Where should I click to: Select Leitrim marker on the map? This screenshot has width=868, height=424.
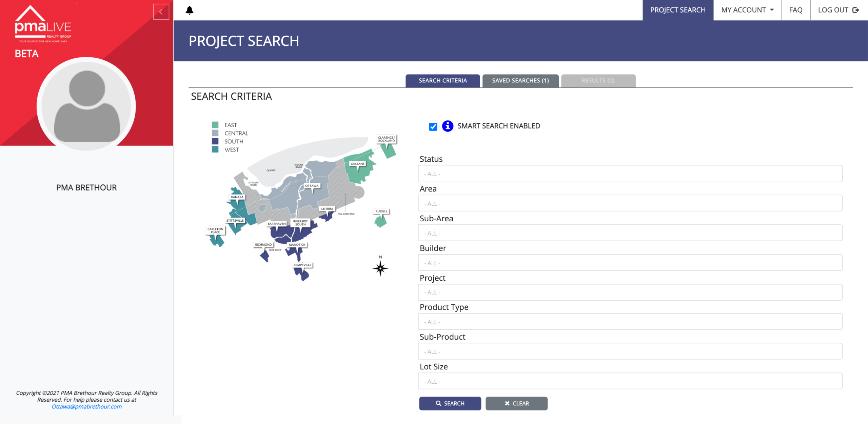(x=327, y=209)
